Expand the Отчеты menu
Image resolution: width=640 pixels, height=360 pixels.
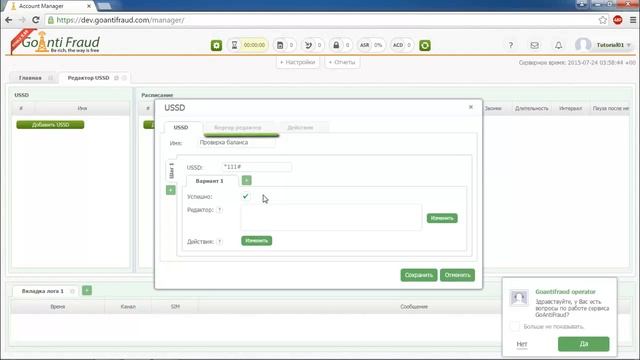(342, 62)
